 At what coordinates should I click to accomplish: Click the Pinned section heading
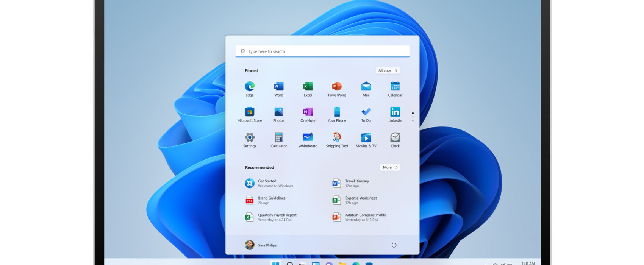pos(252,70)
